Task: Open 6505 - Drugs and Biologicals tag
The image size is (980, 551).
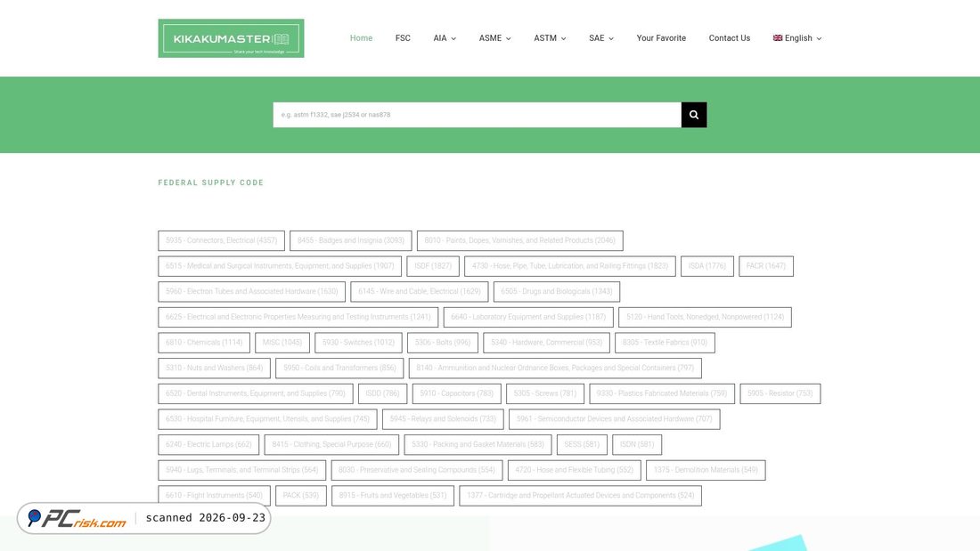Action: tap(556, 292)
